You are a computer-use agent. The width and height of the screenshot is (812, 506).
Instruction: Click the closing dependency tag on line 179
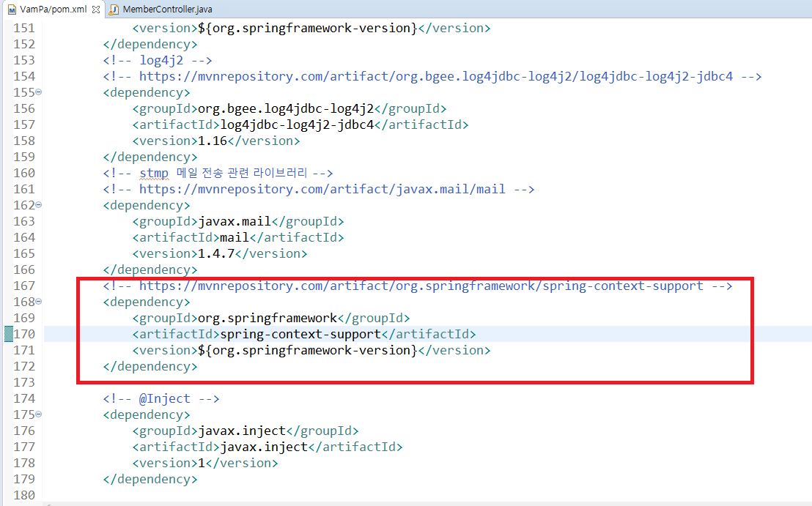(x=150, y=479)
